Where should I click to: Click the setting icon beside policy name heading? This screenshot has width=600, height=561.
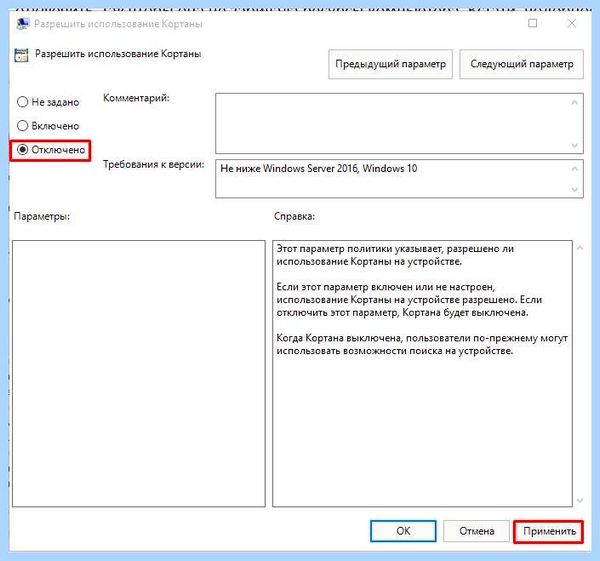coord(21,55)
